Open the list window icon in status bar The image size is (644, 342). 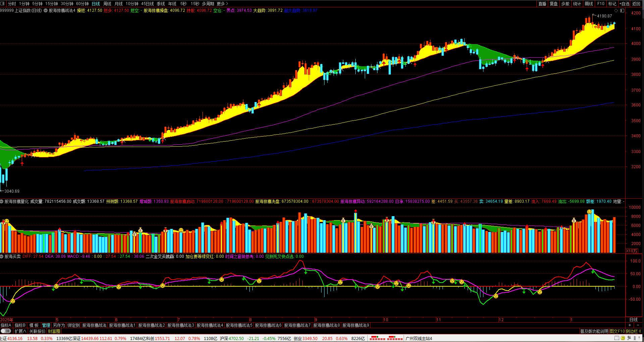[x=617, y=338]
